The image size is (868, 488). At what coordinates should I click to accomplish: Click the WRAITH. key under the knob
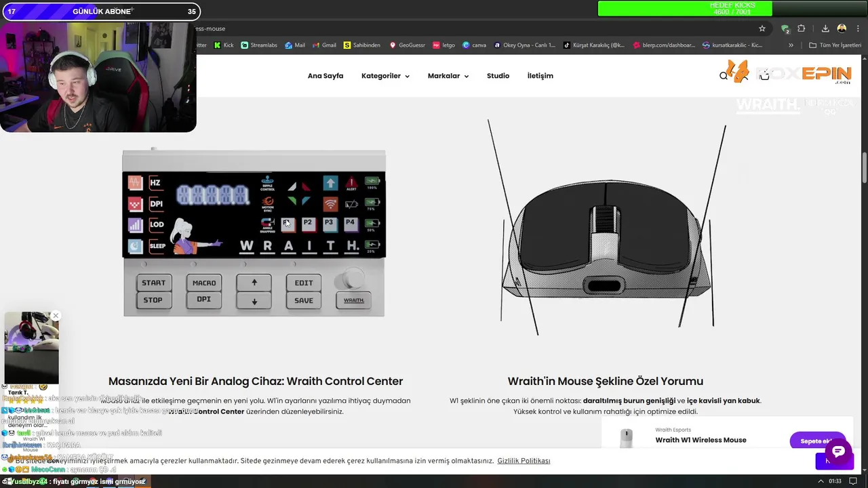[x=354, y=300]
